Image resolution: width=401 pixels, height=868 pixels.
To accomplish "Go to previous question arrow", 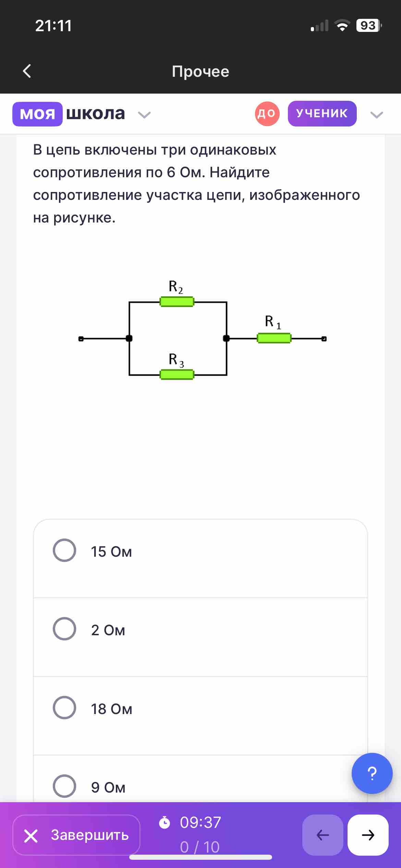I will (323, 835).
